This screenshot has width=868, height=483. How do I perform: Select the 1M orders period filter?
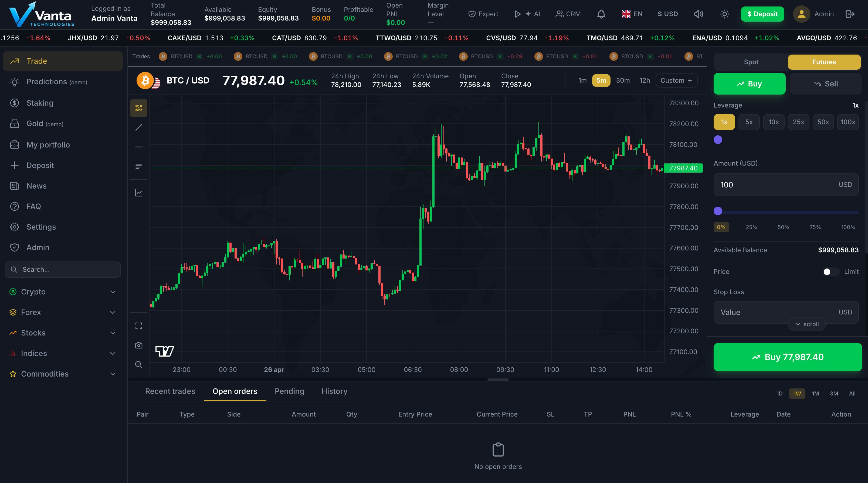coord(815,394)
